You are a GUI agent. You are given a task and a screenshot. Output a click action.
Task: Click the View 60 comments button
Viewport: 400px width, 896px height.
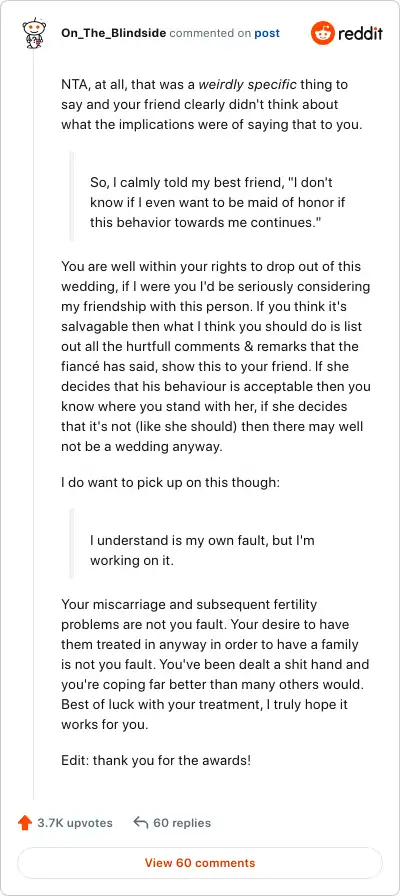[x=200, y=863]
